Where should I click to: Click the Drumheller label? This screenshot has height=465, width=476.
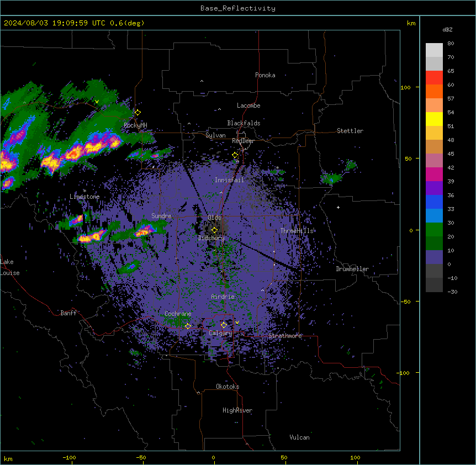(352, 269)
